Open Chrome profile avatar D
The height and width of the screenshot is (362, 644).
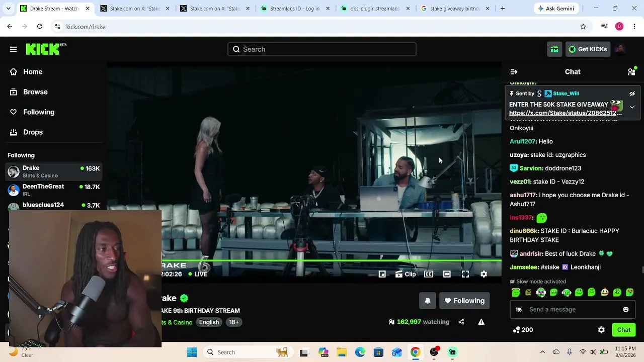[619, 27]
